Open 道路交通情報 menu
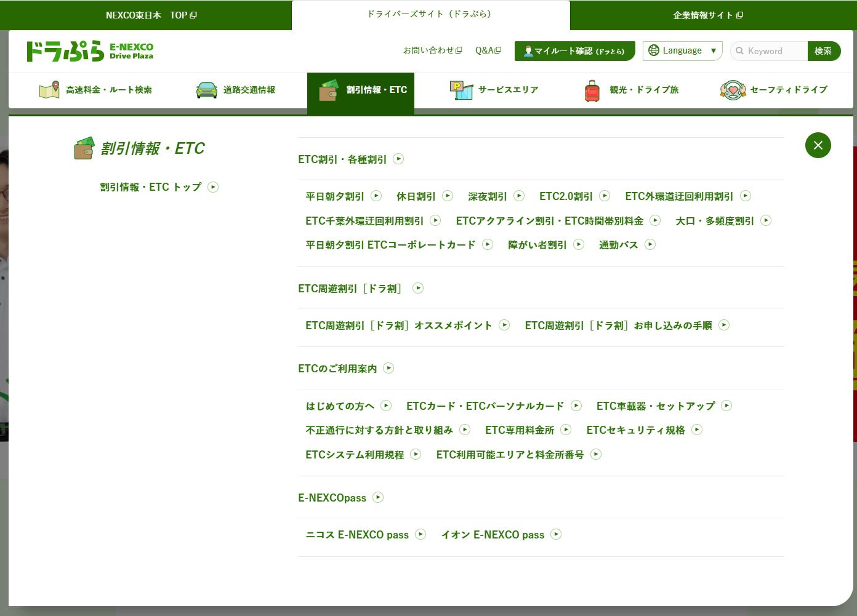This screenshot has width=857, height=616. [236, 90]
